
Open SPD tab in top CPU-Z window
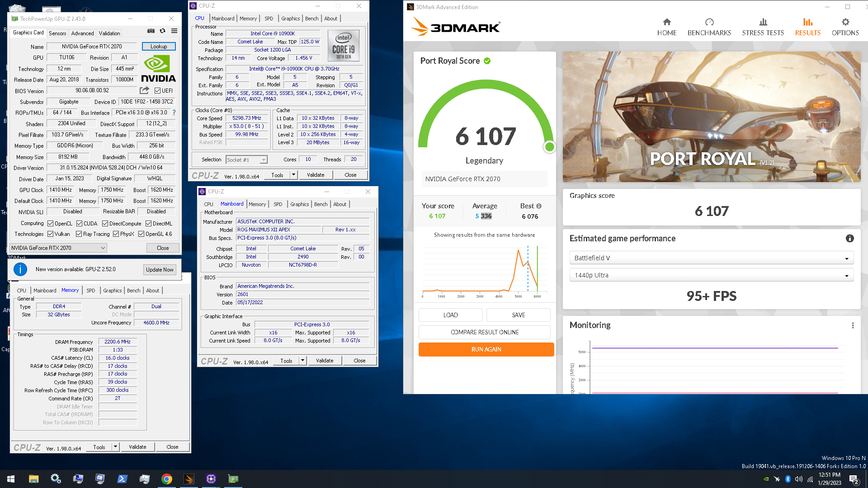(x=269, y=19)
